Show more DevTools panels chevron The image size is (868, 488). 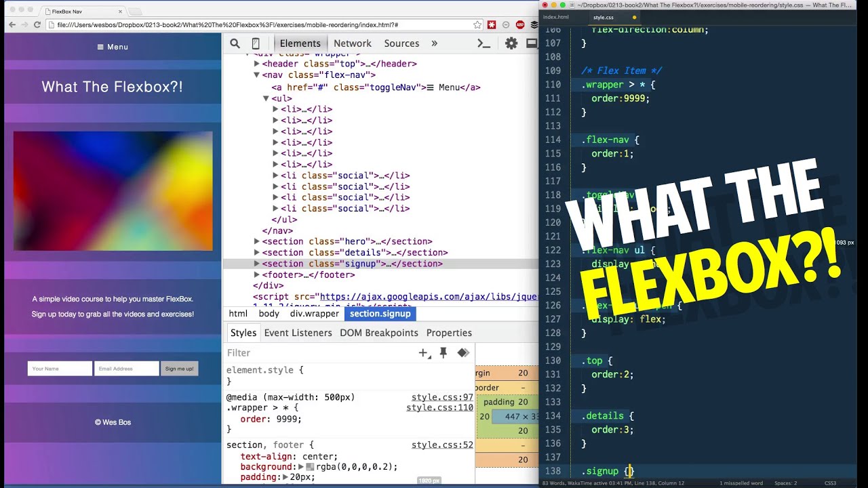point(434,43)
